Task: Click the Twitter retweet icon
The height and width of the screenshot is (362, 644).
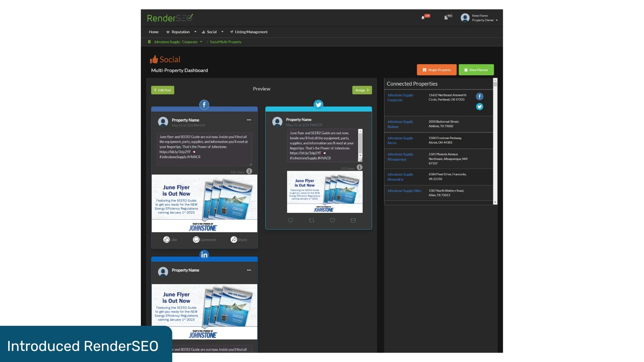Action: pyautogui.click(x=312, y=221)
